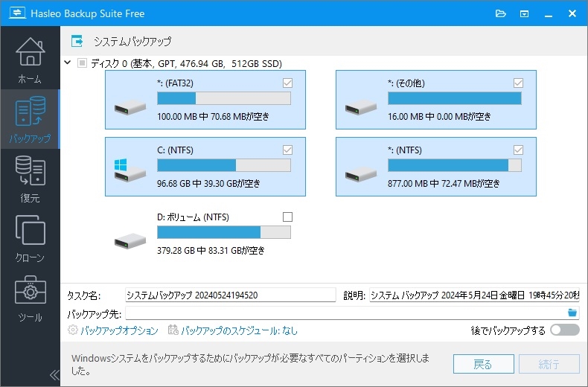
Task: Open バックアップオプション link
Action: tap(119, 330)
